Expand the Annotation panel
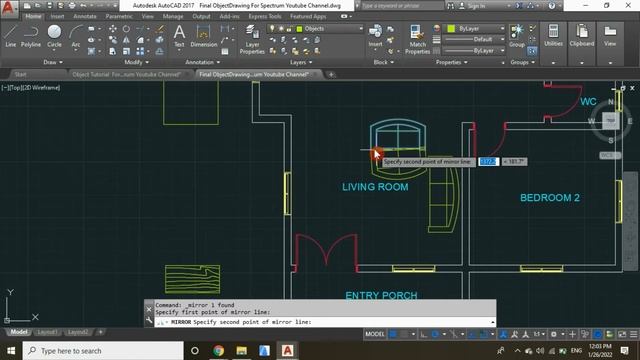The height and width of the screenshot is (360, 640). click(x=202, y=62)
